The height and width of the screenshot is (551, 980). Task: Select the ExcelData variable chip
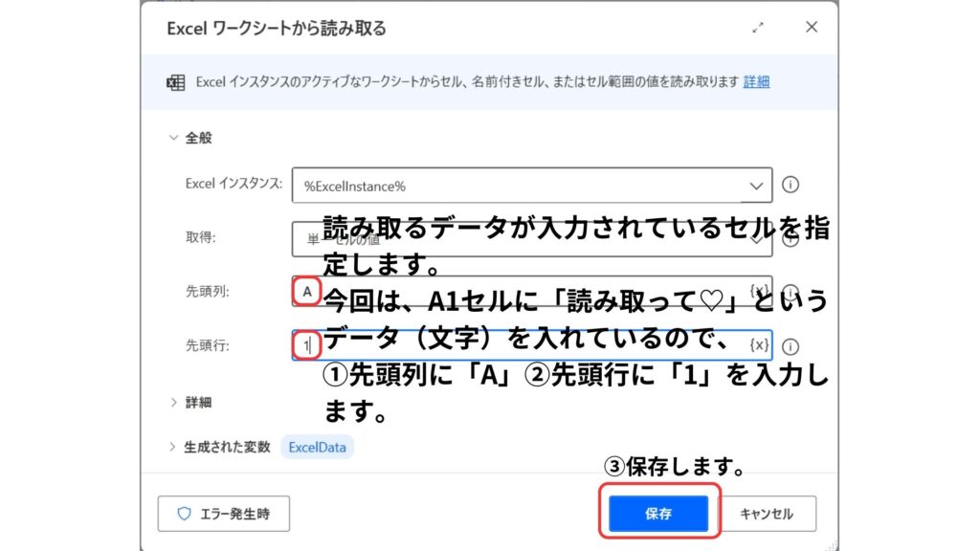pos(317,448)
